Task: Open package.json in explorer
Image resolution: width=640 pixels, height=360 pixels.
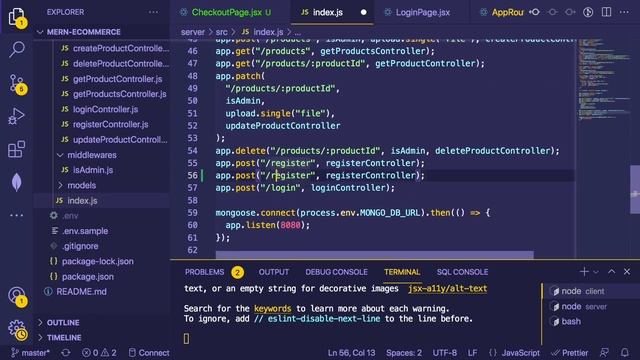Action: [x=88, y=277]
